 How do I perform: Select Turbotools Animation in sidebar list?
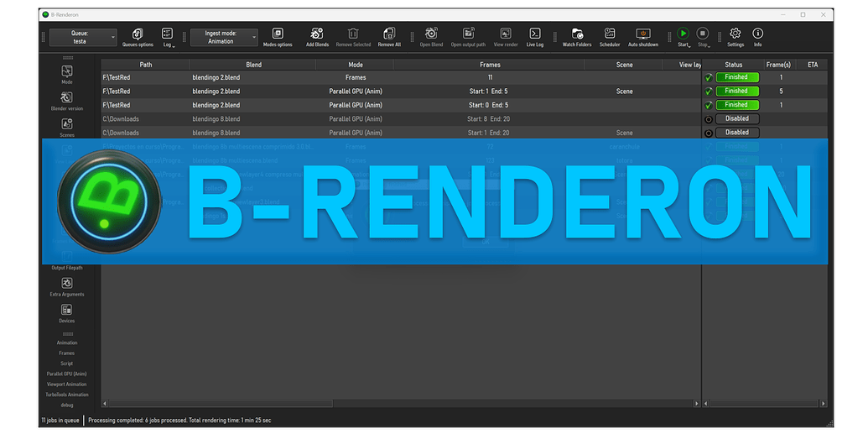[67, 395]
